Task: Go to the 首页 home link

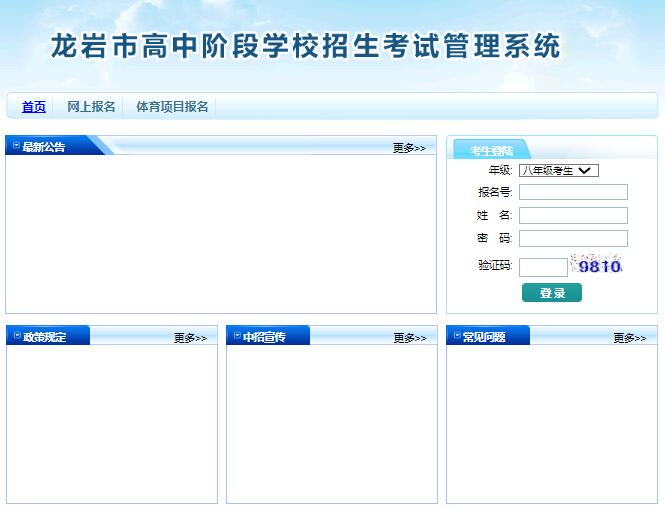Action: tap(34, 106)
